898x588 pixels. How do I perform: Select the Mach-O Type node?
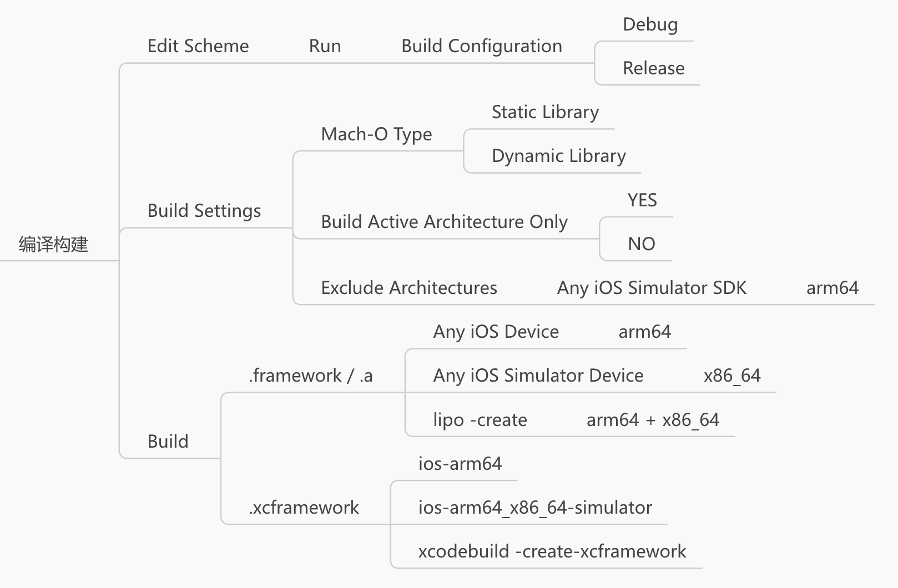pyautogui.click(x=376, y=134)
